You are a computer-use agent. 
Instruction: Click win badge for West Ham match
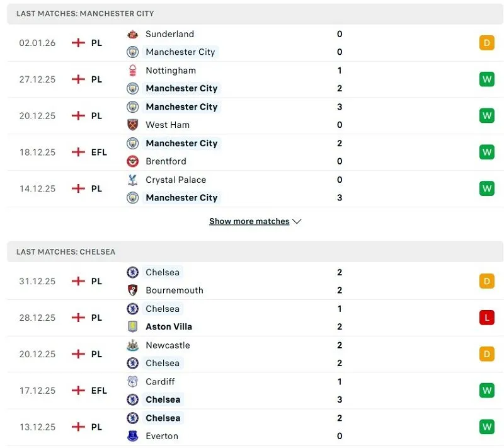tap(486, 116)
